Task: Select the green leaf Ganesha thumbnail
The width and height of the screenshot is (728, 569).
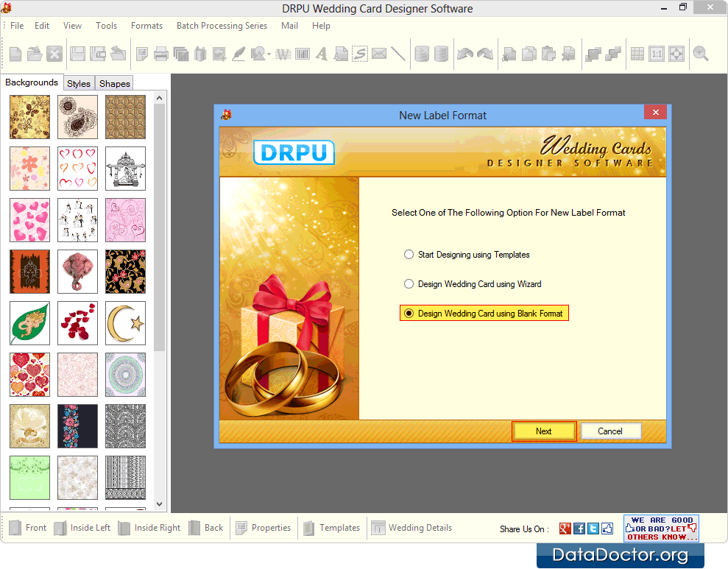Action: click(x=29, y=323)
